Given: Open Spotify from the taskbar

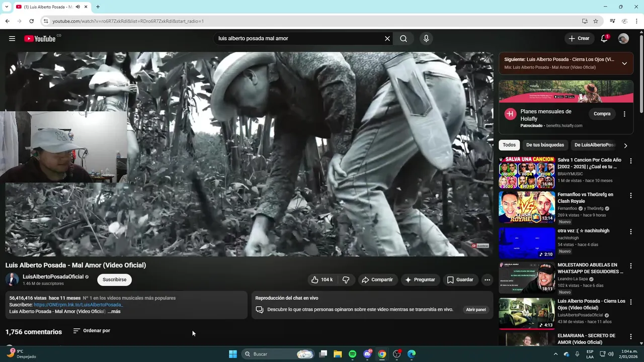Looking at the screenshot, I should [x=352, y=354].
